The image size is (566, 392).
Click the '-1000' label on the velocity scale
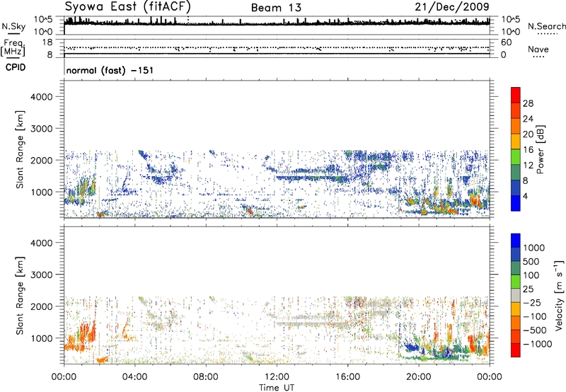coord(537,344)
